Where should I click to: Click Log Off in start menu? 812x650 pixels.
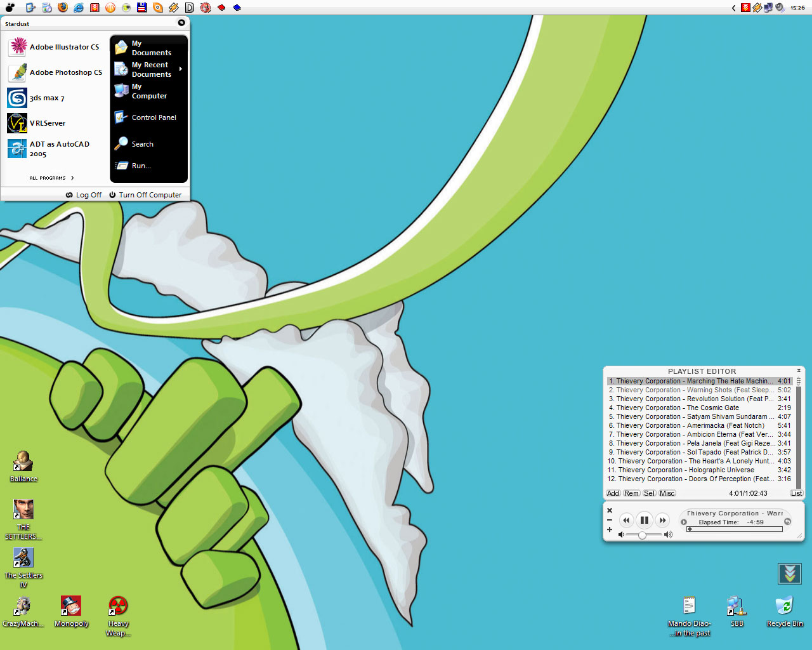pos(84,195)
